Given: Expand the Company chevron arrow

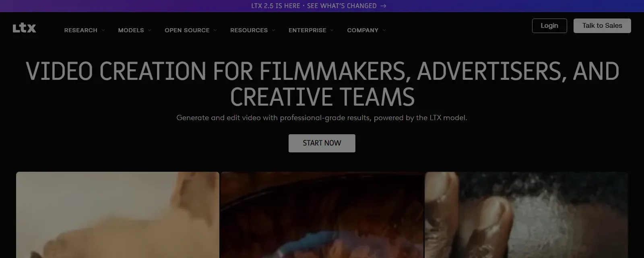Looking at the screenshot, I should tap(384, 30).
